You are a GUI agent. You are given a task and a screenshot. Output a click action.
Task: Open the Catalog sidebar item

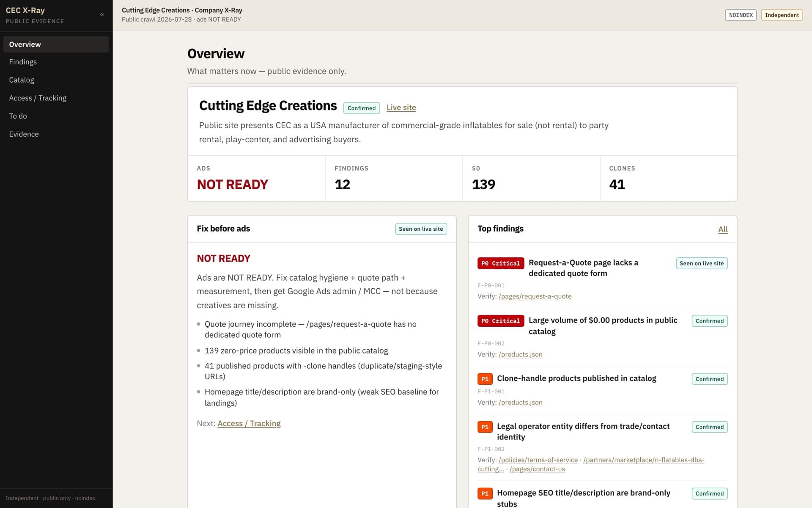coord(56,80)
